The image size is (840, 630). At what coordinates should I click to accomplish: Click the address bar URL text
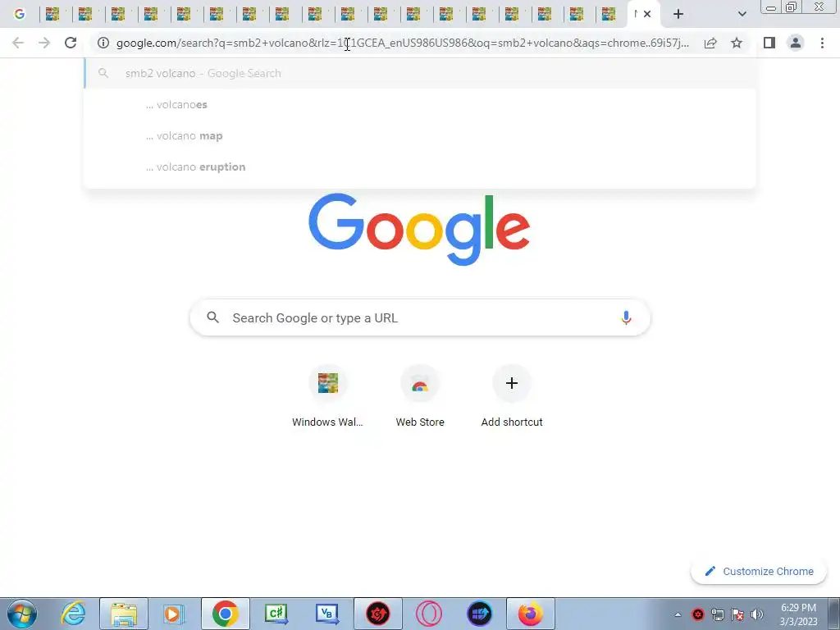click(x=402, y=43)
